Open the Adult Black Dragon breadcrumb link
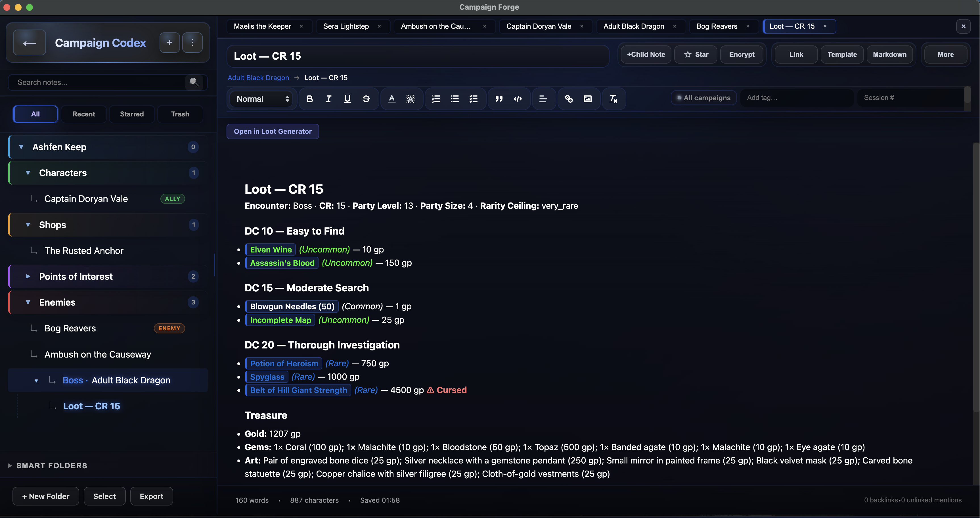Viewport: 980px width, 518px height. pyautogui.click(x=258, y=78)
